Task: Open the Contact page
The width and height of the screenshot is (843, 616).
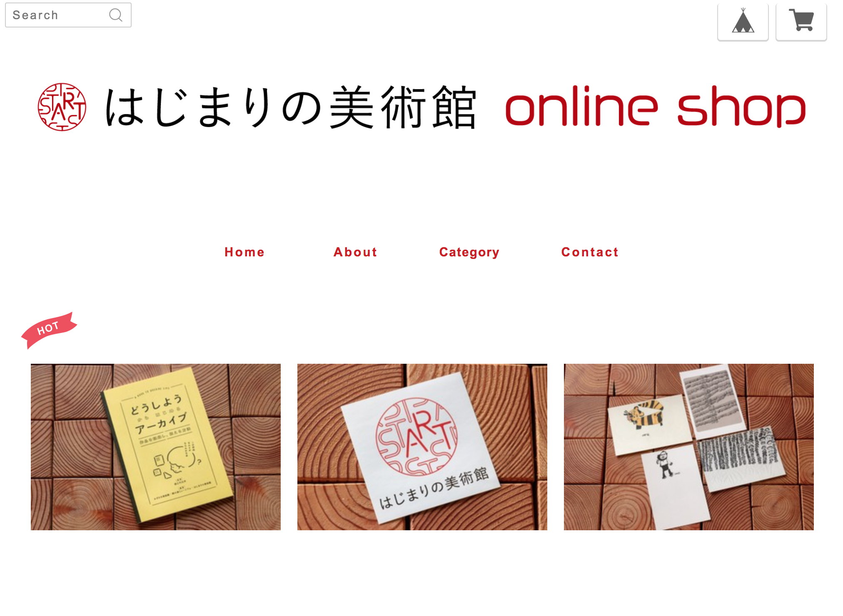Action: pyautogui.click(x=590, y=252)
